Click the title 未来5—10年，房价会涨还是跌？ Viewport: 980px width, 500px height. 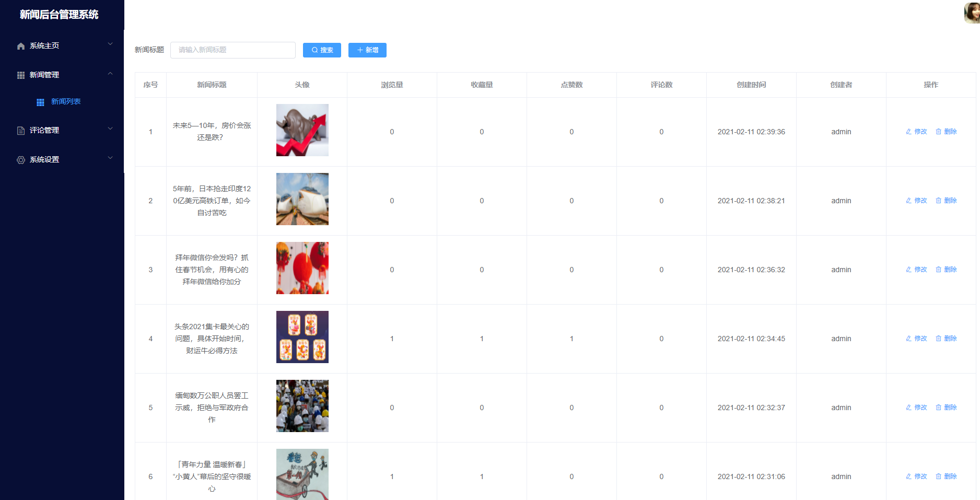(x=212, y=132)
